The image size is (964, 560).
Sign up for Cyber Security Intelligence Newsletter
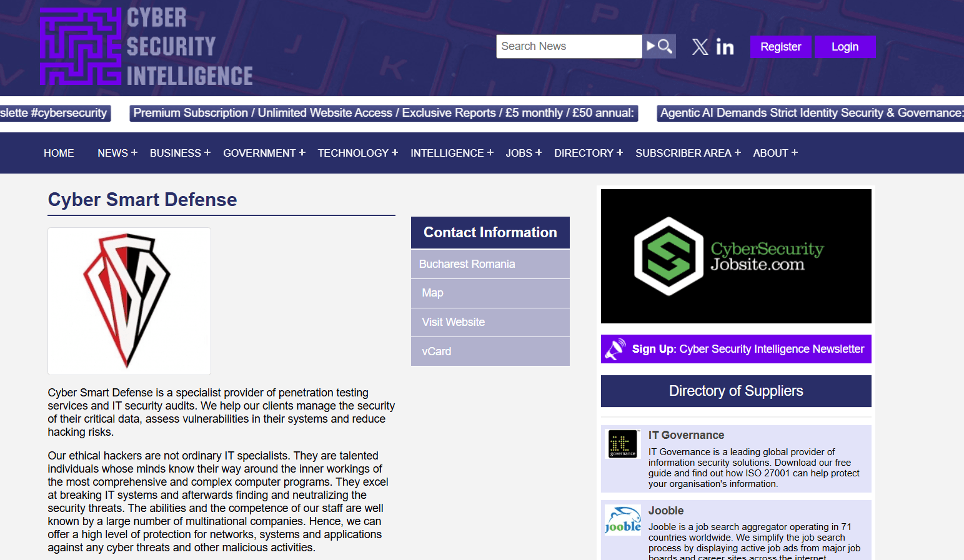[x=736, y=349]
